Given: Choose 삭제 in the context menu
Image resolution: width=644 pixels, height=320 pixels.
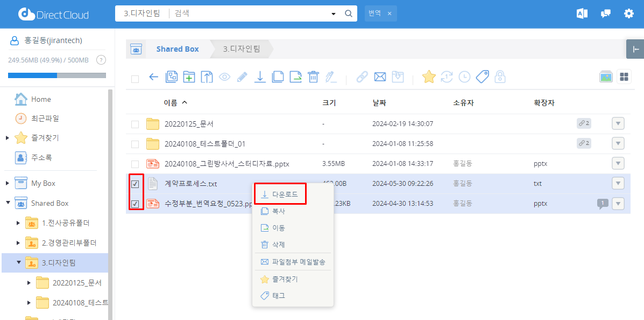Looking at the screenshot, I should (293, 245).
